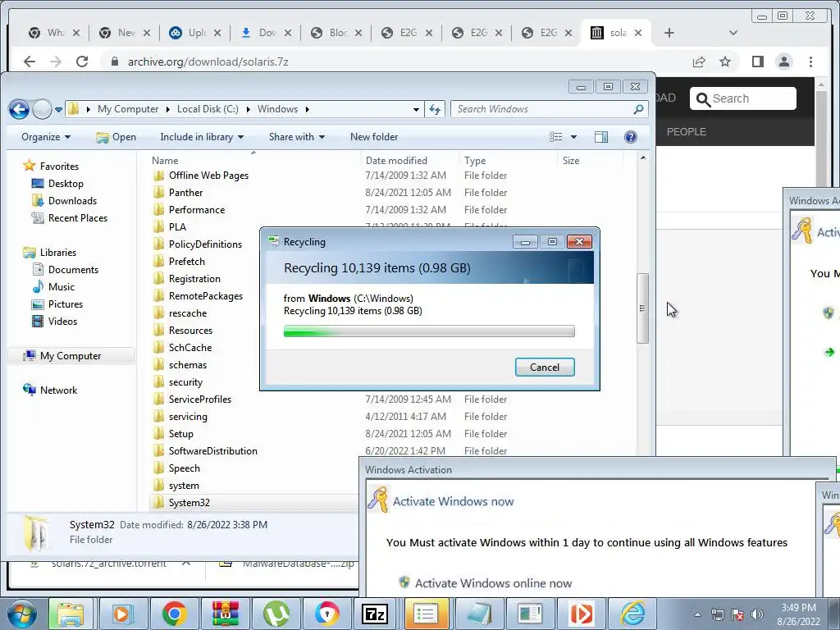
Task: Open PEOPLE menu on archive.org
Action: click(687, 132)
